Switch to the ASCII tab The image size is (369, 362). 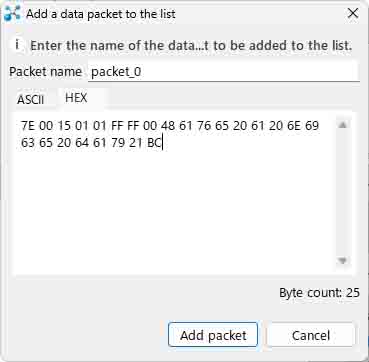(31, 99)
